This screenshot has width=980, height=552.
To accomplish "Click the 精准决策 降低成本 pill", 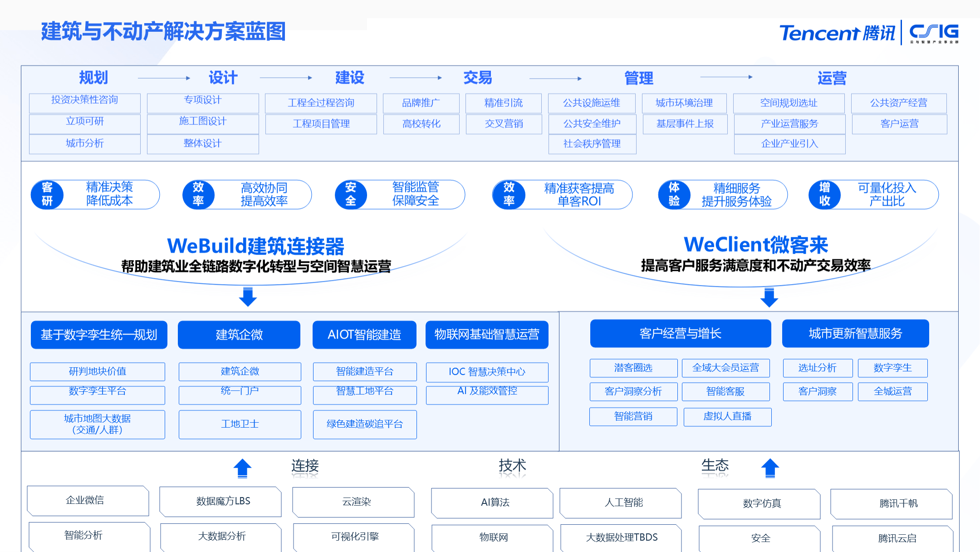I will pyautogui.click(x=95, y=195).
